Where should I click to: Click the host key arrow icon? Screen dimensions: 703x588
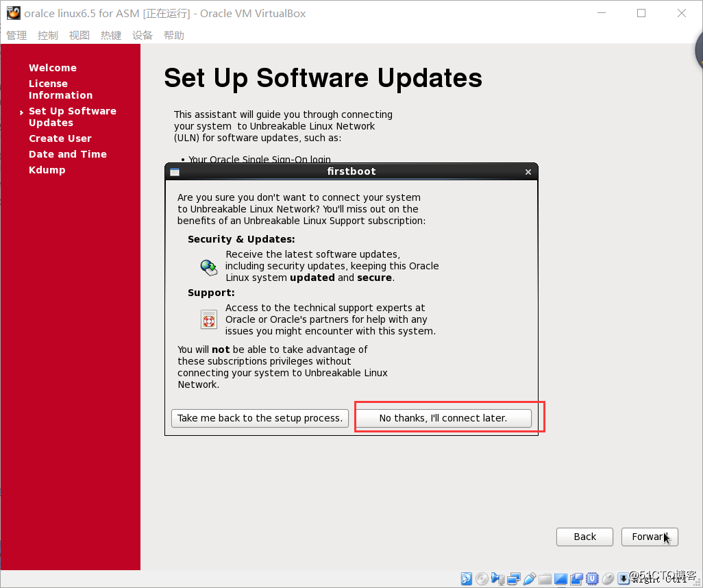click(x=624, y=578)
